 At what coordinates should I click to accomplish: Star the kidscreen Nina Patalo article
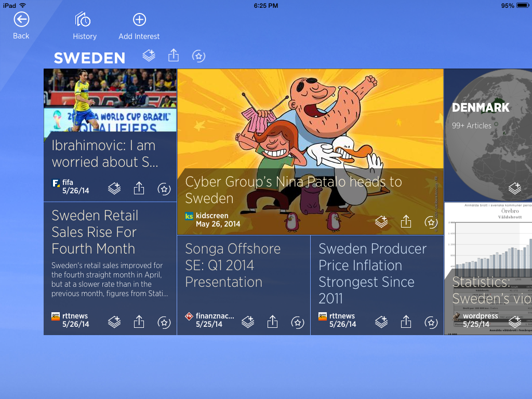pos(431,222)
